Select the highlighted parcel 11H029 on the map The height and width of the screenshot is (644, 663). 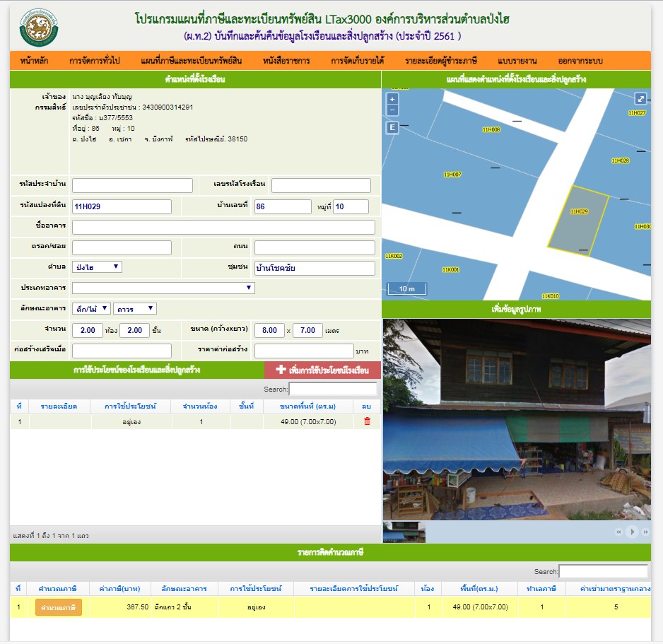tap(578, 220)
